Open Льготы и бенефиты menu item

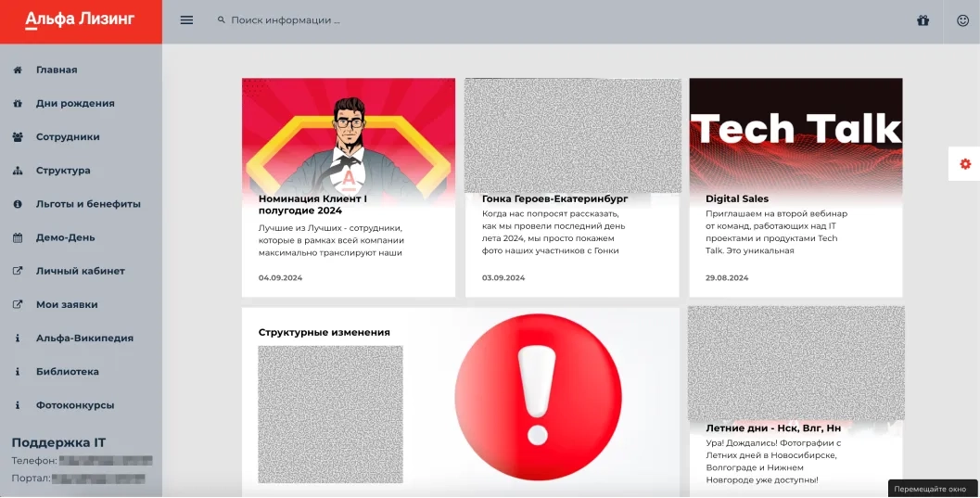click(88, 204)
